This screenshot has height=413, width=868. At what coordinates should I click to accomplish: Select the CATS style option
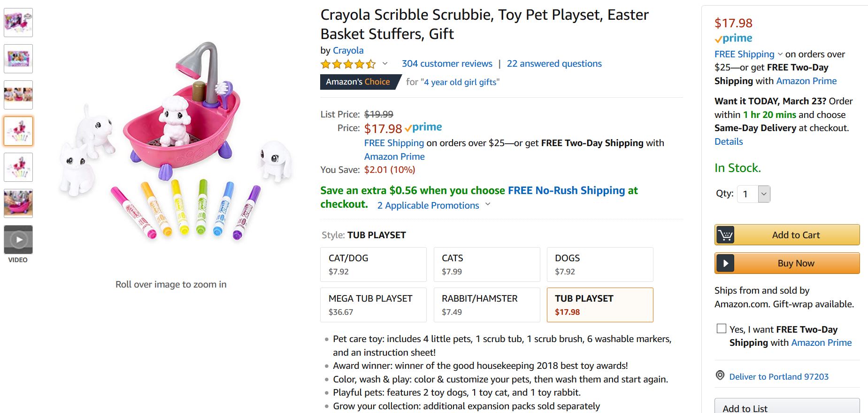tap(487, 264)
